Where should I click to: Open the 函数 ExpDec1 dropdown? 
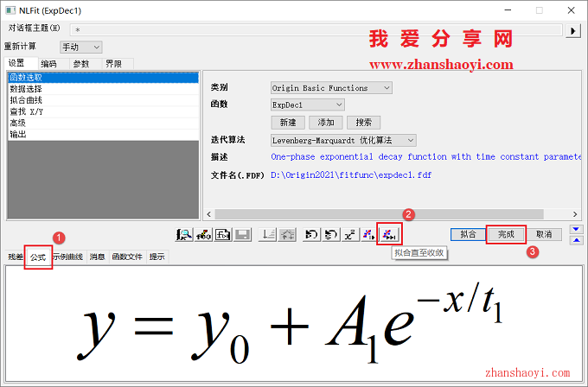click(308, 105)
